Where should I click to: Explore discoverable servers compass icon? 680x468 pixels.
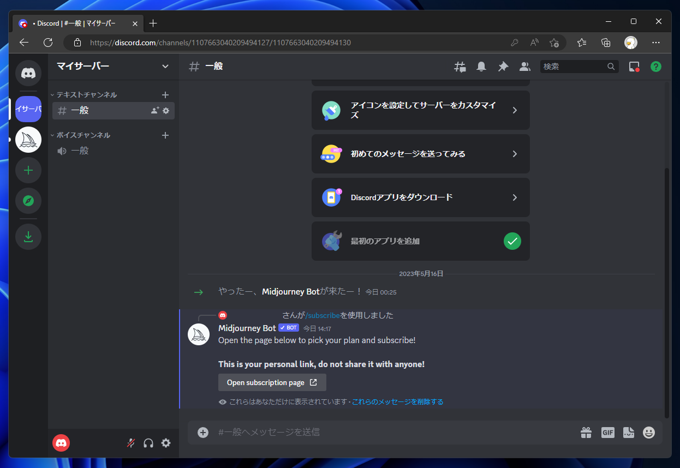[x=28, y=201]
